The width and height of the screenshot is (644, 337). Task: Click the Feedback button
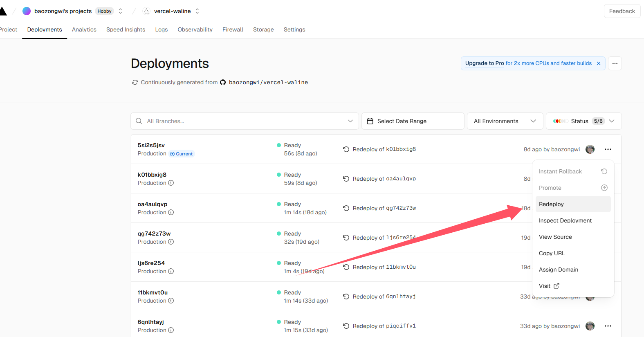tap(622, 11)
